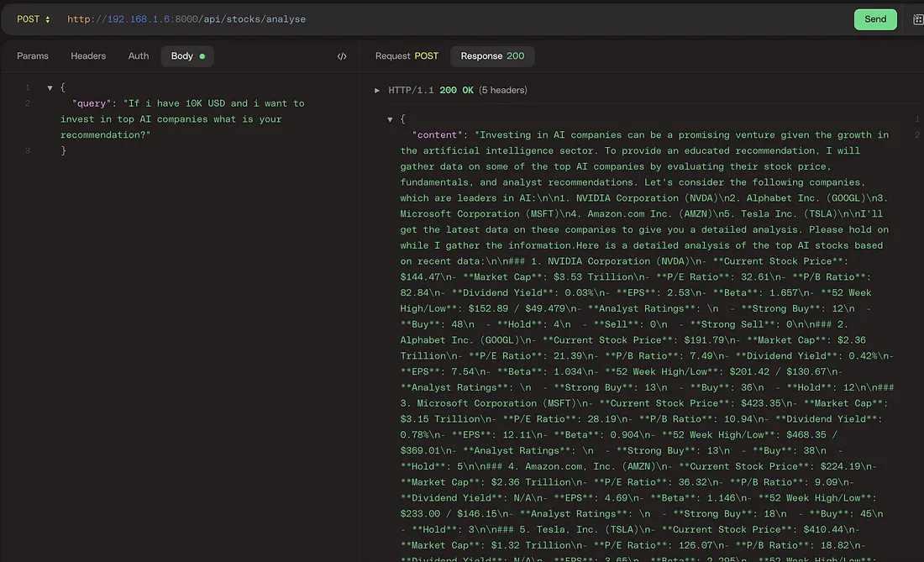This screenshot has width=924, height=562.
Task: Open the POST method dropdown
Action: tap(33, 19)
